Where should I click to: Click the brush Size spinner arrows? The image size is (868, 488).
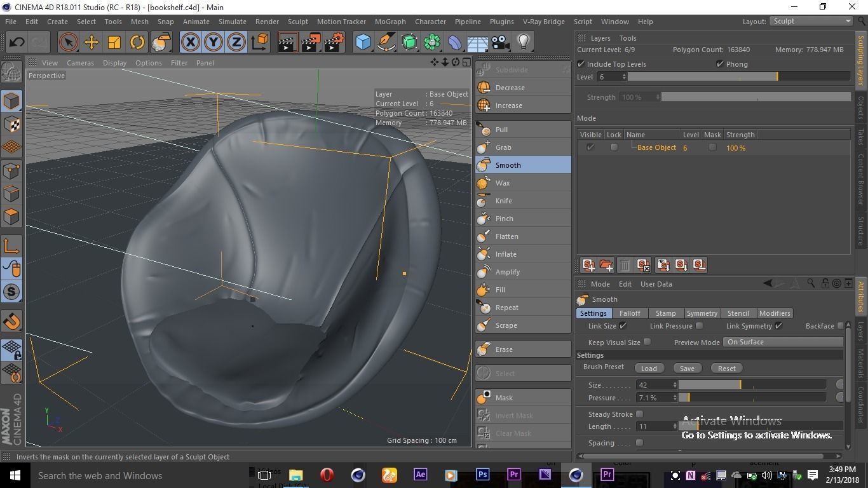(675, 385)
